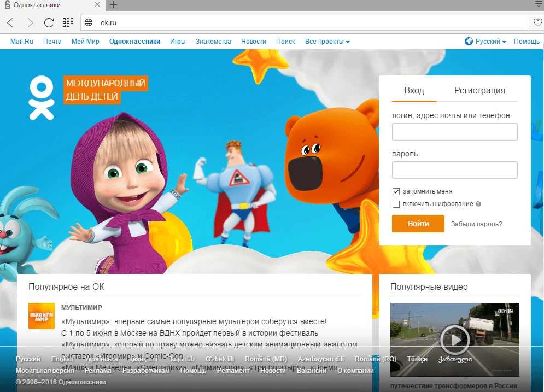Click the browser forward arrow

30,22
